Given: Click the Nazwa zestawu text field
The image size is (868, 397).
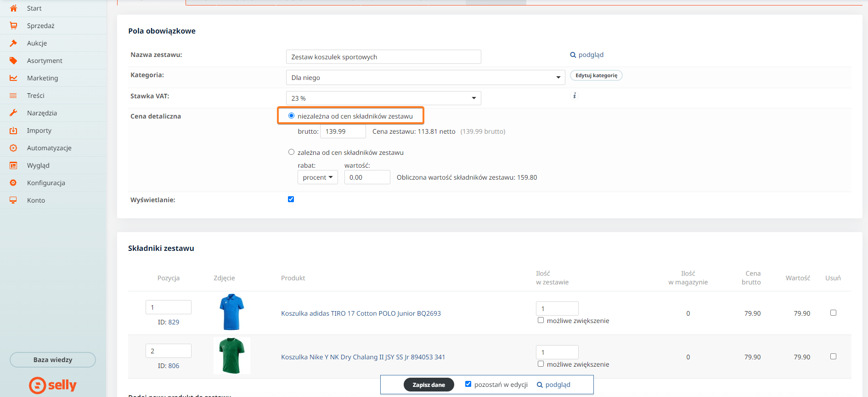Looking at the screenshot, I should (383, 57).
